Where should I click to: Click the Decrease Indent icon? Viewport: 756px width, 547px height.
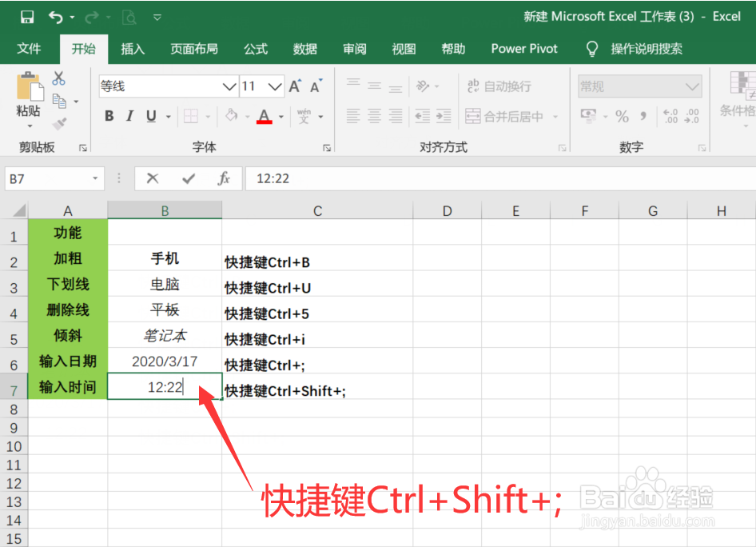[423, 116]
